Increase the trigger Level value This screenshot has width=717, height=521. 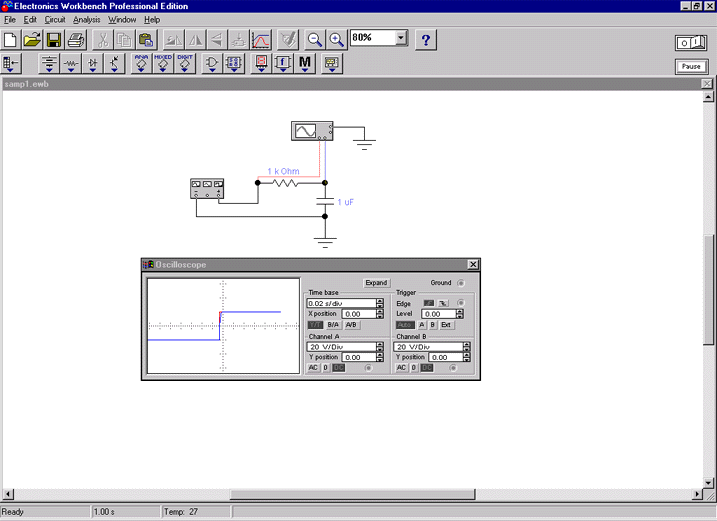click(460, 312)
